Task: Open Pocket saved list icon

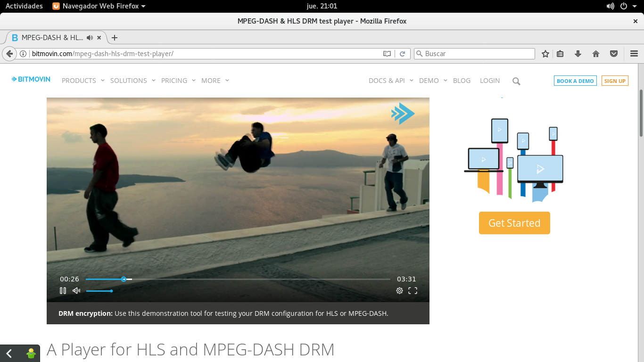Action: point(614,54)
